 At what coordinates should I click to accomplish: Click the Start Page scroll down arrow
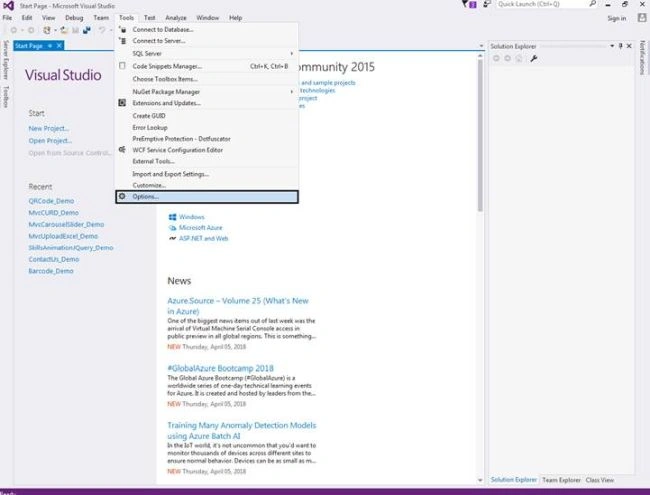pos(480,480)
